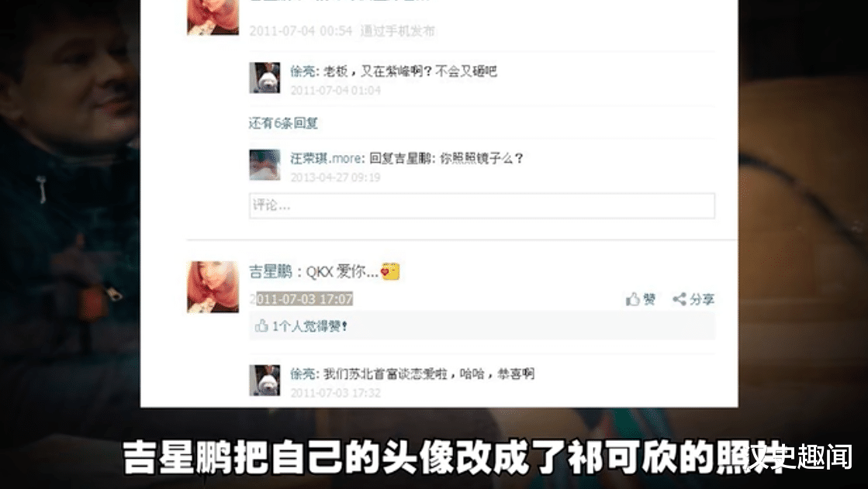Open 徐亮's avatar beside 苏北首富 comment
This screenshot has height=489, width=868.
coord(265,380)
